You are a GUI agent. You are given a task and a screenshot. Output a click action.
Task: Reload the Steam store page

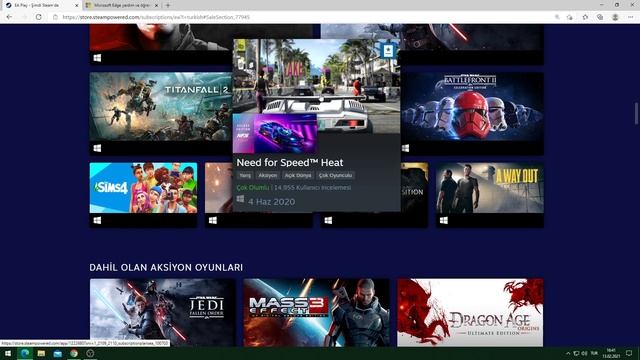[39, 17]
